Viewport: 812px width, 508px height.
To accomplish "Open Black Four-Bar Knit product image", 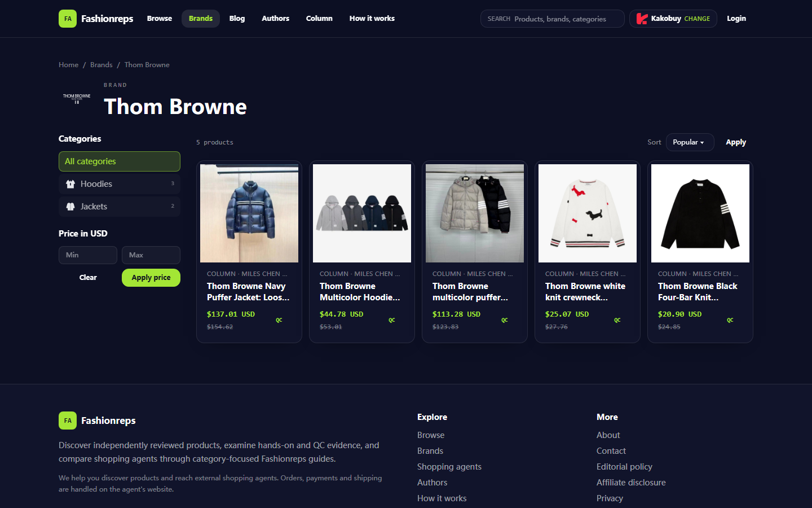I will pyautogui.click(x=700, y=213).
